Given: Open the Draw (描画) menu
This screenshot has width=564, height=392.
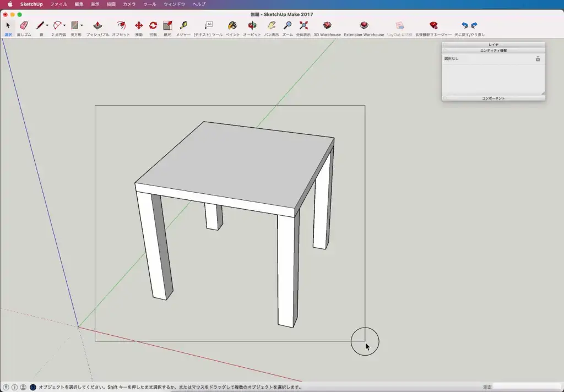Looking at the screenshot, I should pos(111,4).
